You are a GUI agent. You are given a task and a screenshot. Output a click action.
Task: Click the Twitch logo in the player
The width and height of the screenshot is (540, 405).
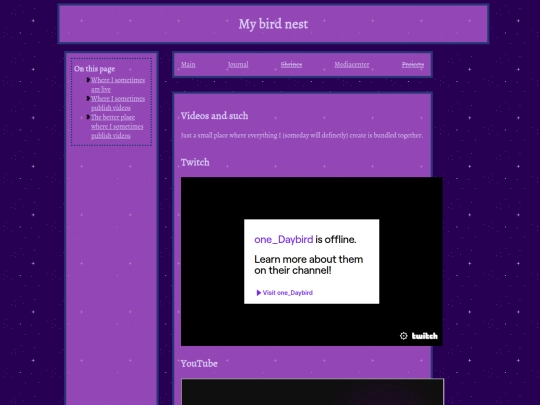[x=425, y=336]
